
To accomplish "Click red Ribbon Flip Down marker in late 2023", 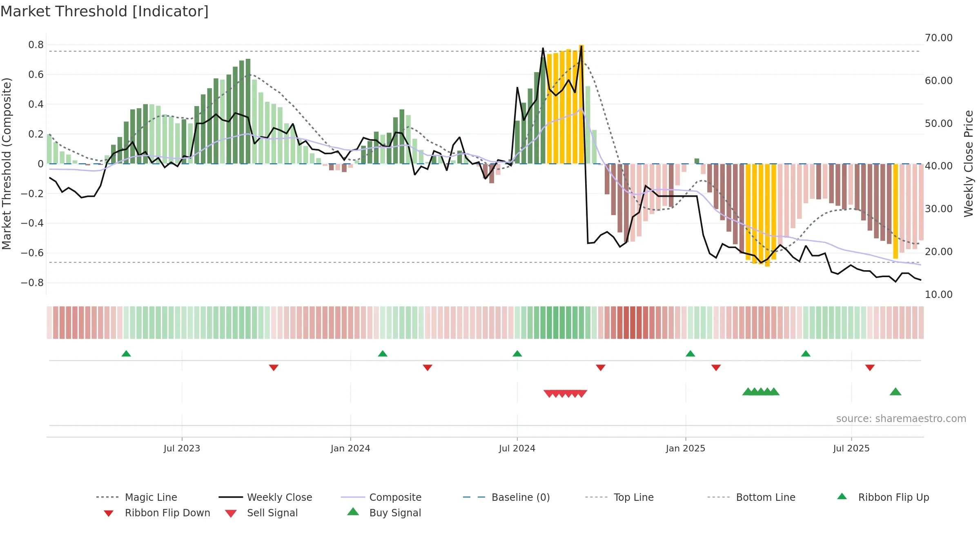I will click(274, 368).
